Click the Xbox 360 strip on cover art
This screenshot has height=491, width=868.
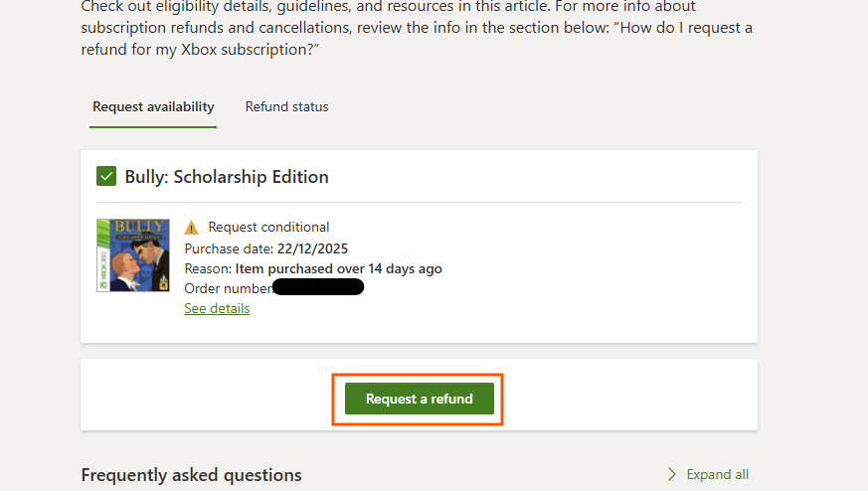point(100,255)
